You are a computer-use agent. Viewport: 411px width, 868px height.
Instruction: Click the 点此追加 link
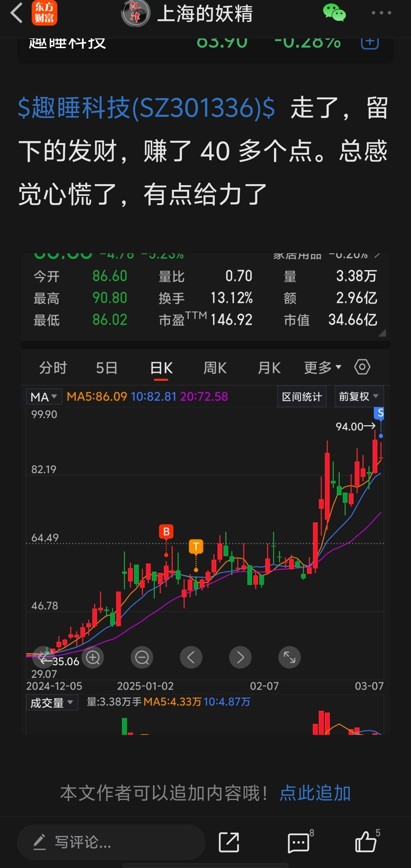click(315, 793)
